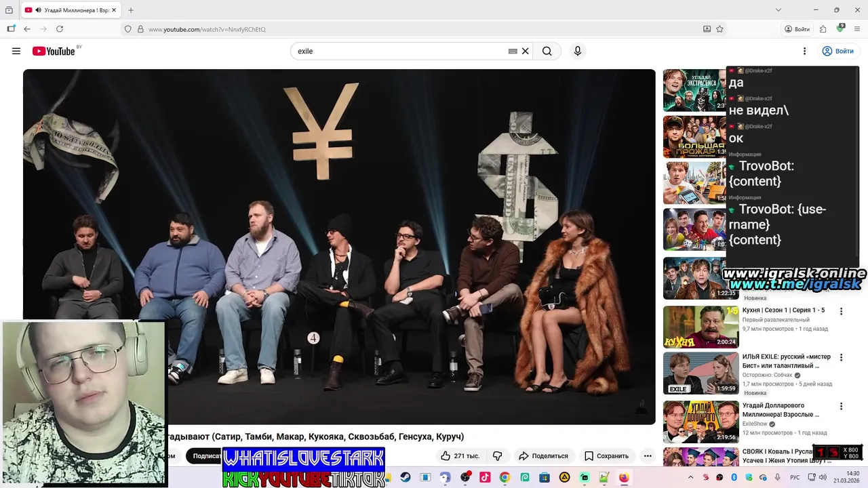Click the video player to pause
Viewport: 868px width, 488px height.
click(339, 247)
